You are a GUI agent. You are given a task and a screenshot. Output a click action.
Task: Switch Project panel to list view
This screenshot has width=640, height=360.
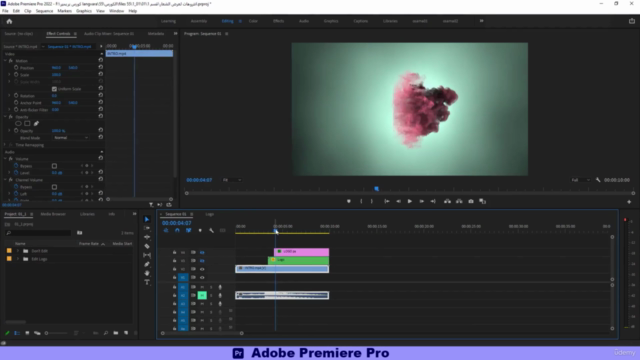pos(17,333)
